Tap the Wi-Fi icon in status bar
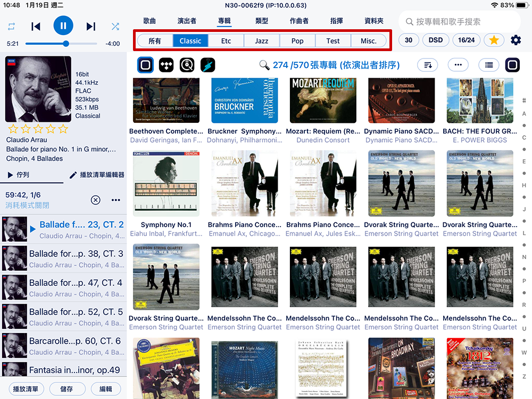This screenshot has height=399, width=532. [495, 5]
